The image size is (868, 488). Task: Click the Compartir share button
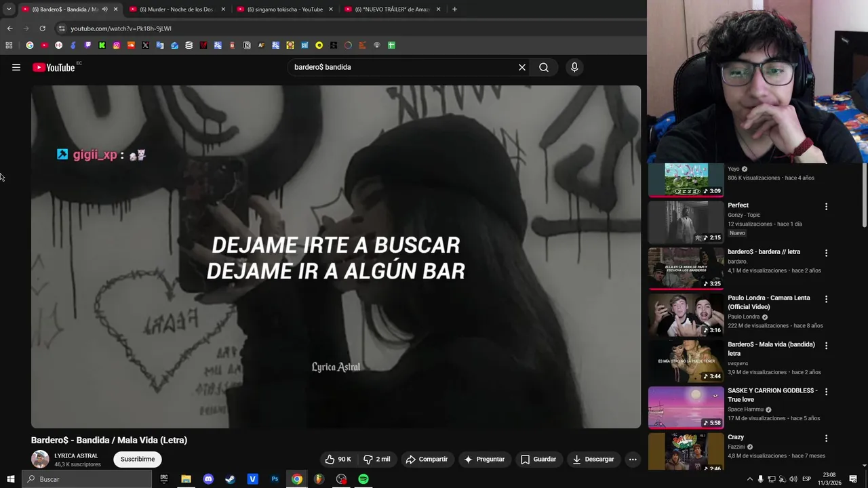click(427, 460)
